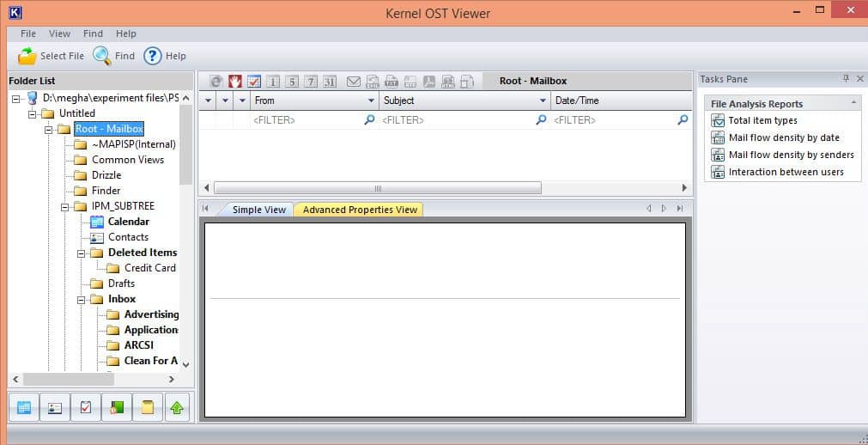Open the View menu
The width and height of the screenshot is (868, 445).
click(59, 34)
